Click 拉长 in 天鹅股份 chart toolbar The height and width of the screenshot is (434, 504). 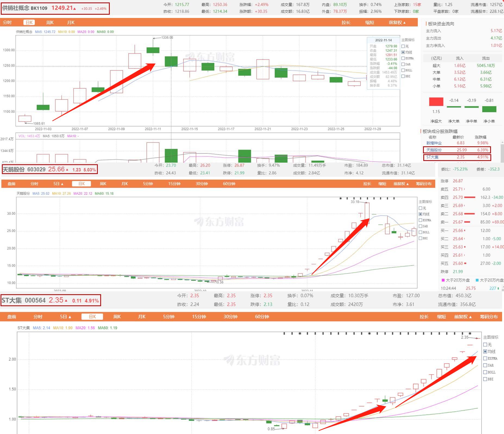coord(367,184)
